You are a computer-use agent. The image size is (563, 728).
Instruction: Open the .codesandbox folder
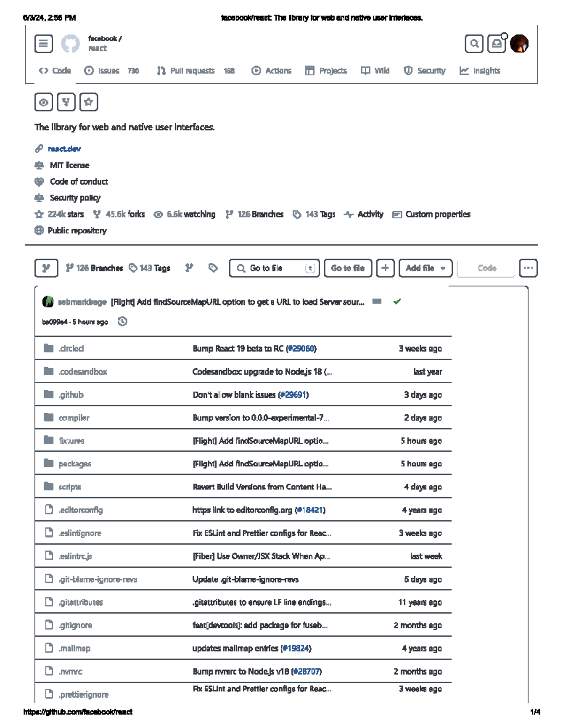pos(83,371)
